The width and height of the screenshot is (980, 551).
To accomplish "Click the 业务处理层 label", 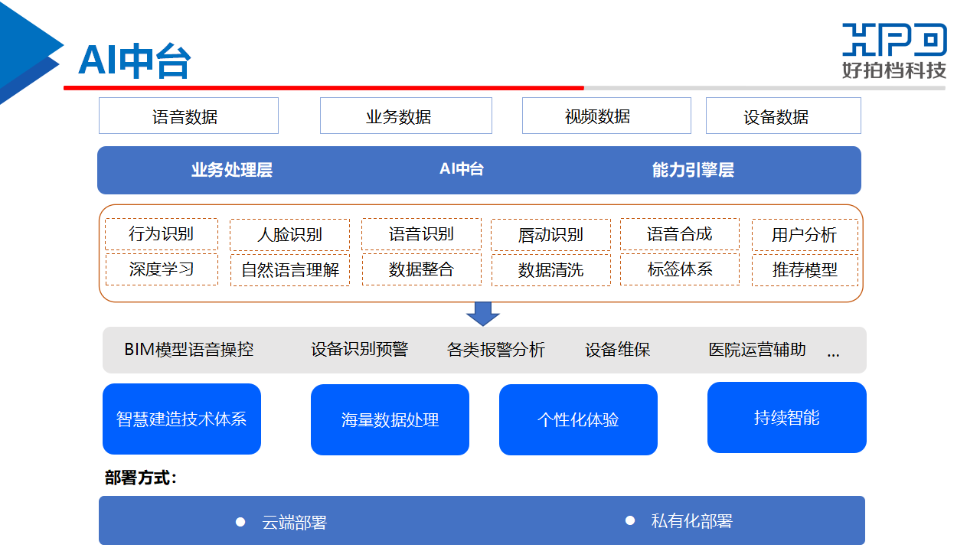I will tap(232, 171).
